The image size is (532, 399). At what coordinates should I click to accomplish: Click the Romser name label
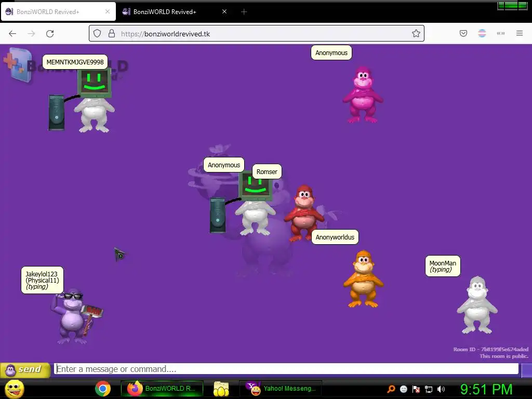click(267, 171)
